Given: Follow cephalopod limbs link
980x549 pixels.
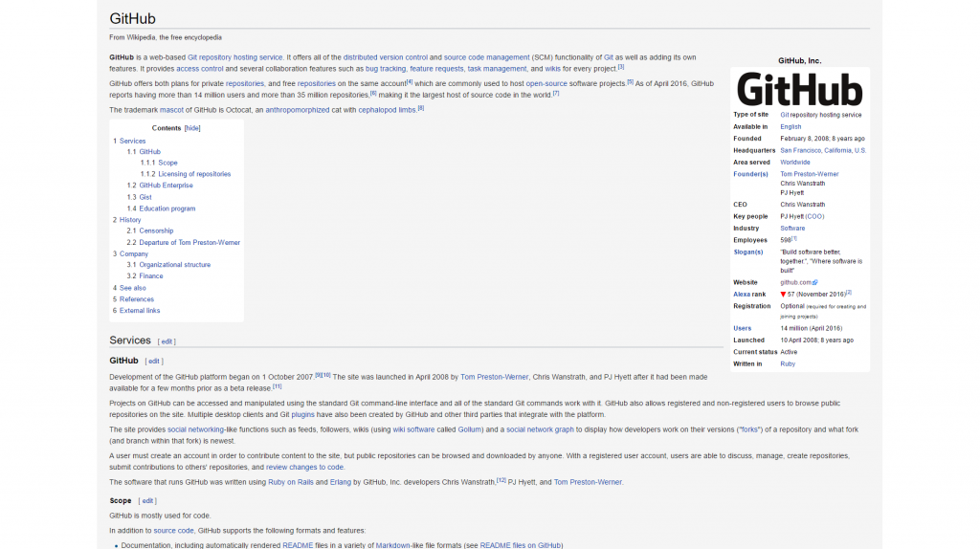Looking at the screenshot, I should tap(387, 110).
